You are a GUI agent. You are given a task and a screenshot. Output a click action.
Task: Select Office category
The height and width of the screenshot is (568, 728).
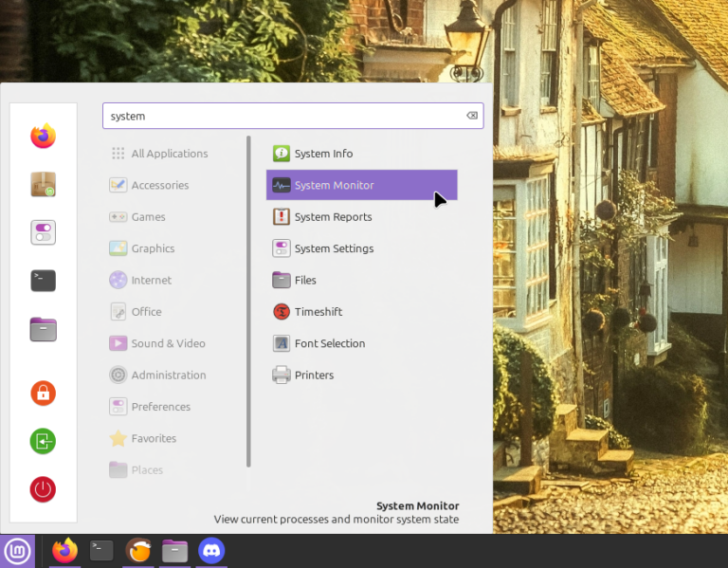136,312
